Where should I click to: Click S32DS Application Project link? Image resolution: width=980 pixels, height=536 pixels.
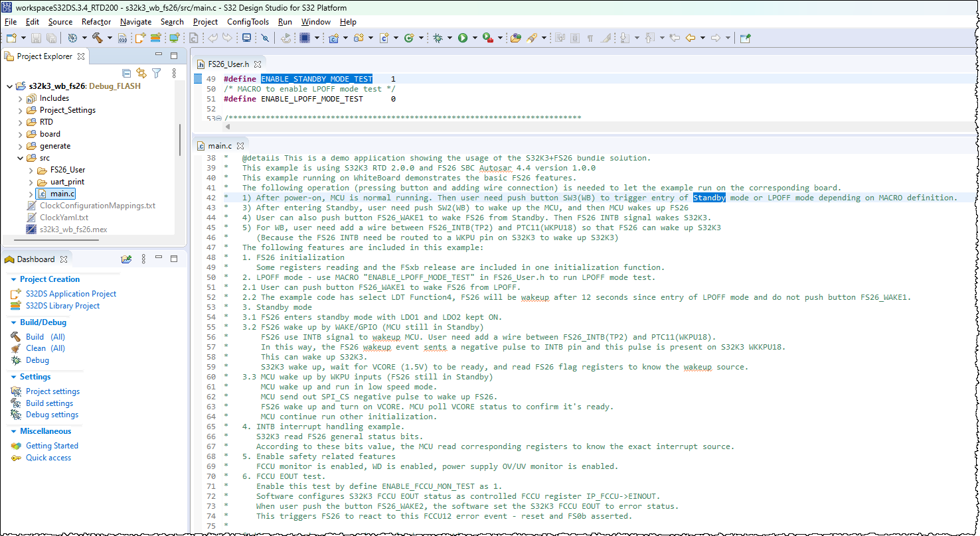(x=71, y=294)
